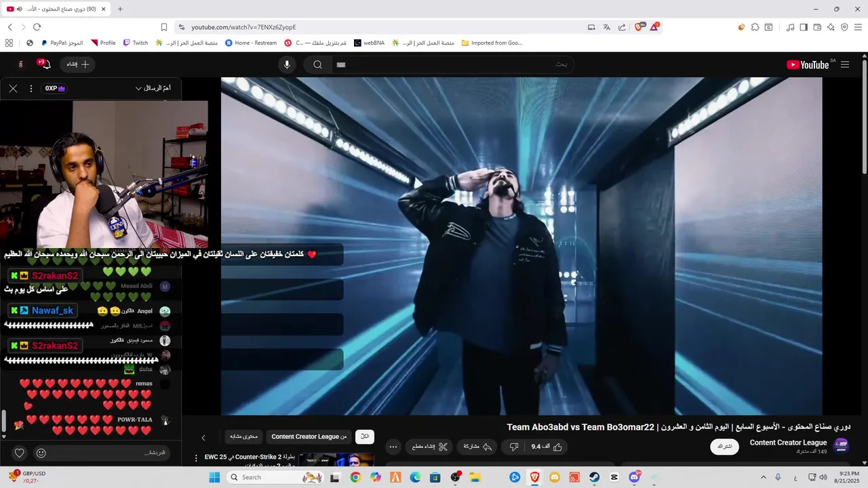868x488 pixels.
Task: Open more video actions ellipsis
Action: click(393, 447)
